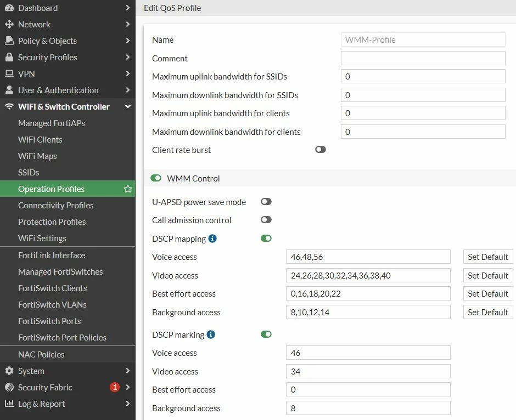Disable the DSCP marking toggle
This screenshot has width=516, height=420.
coord(266,334)
